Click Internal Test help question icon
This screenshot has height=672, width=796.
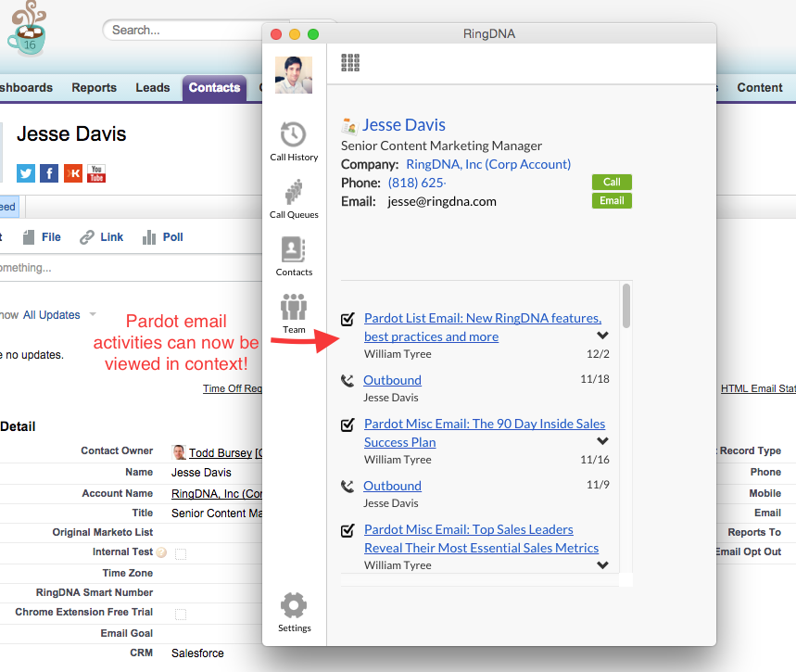[x=161, y=552]
